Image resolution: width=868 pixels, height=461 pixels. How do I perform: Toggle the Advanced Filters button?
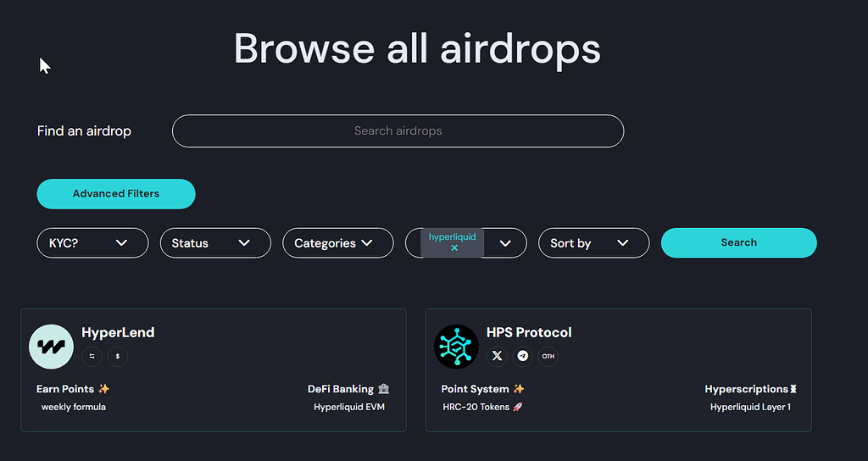coord(115,194)
